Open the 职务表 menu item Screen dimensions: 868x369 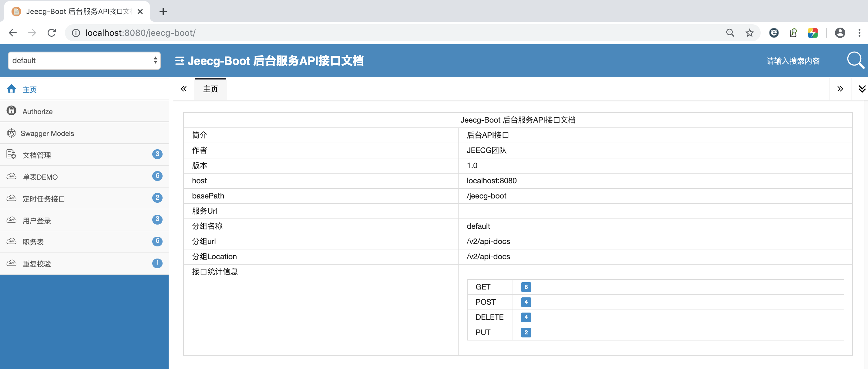pos(34,242)
